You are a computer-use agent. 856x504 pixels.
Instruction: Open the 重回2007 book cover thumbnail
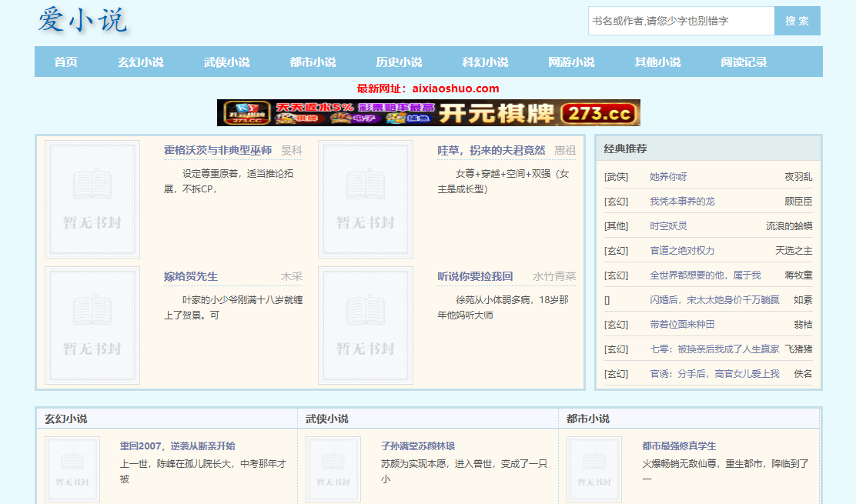(x=72, y=469)
